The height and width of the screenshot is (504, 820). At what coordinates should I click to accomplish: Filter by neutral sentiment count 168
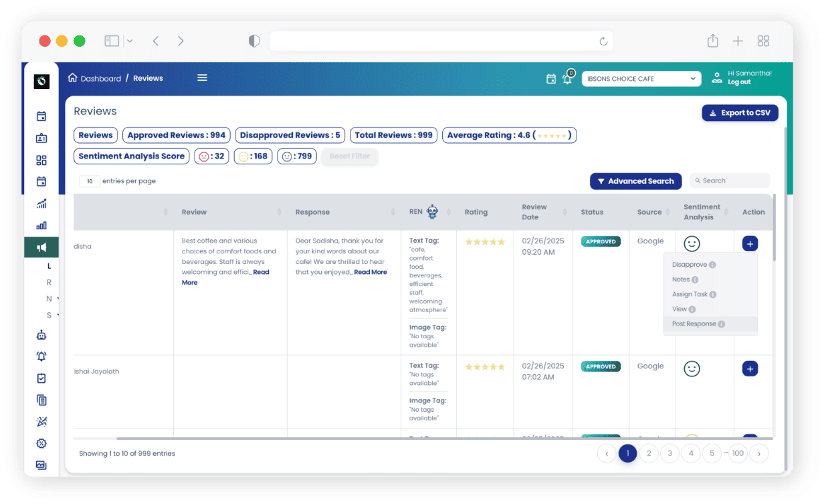[x=253, y=156]
